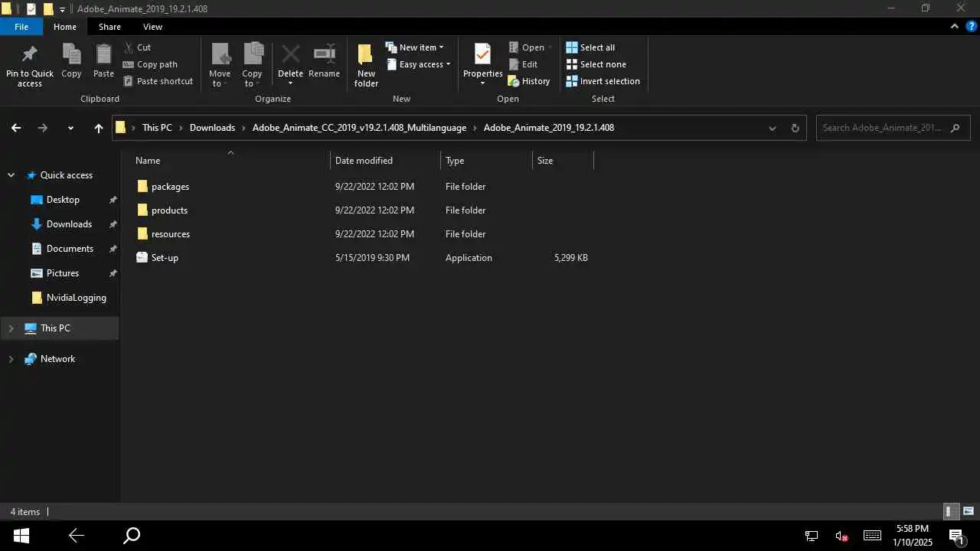The height and width of the screenshot is (551, 980).
Task: Click History in Open group
Action: click(529, 81)
